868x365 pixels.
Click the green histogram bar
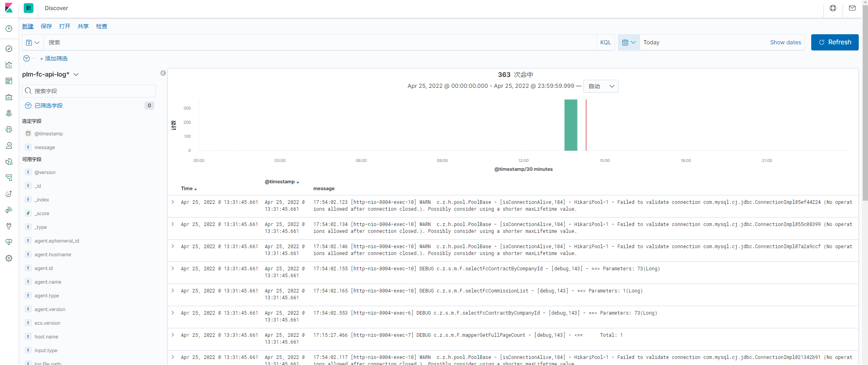[x=570, y=125]
